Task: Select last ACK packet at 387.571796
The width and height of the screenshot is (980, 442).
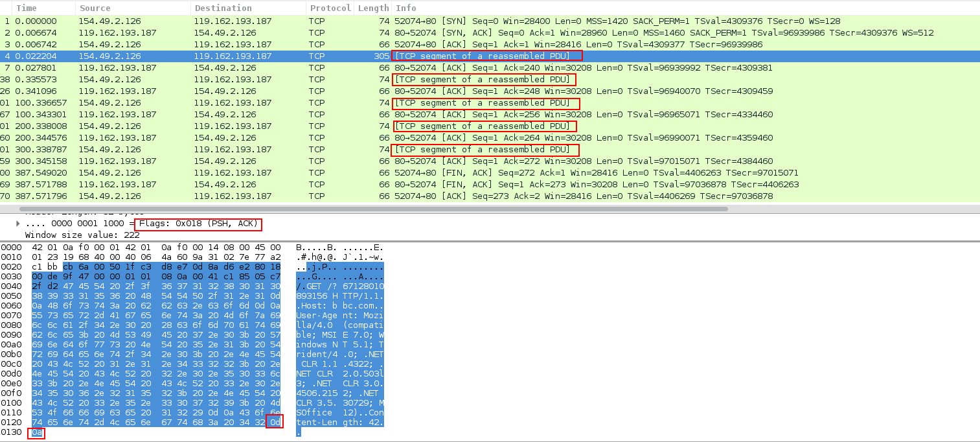Action: 490,196
